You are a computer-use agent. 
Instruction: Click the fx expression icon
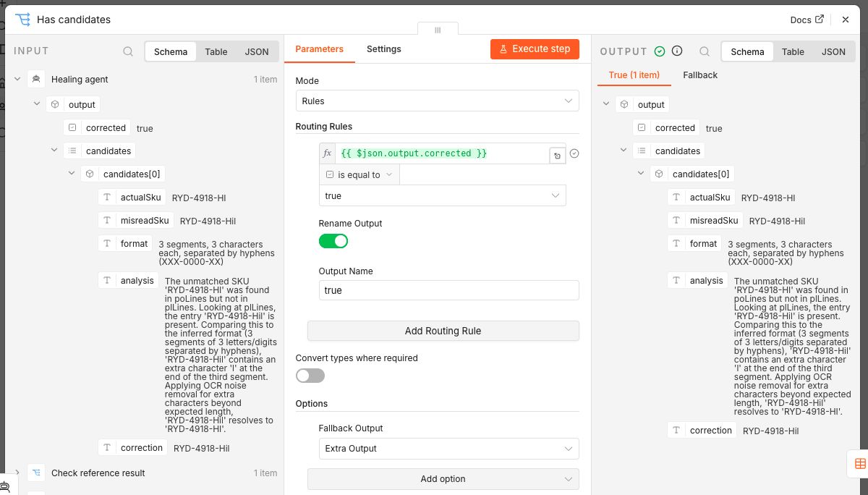pyautogui.click(x=327, y=153)
